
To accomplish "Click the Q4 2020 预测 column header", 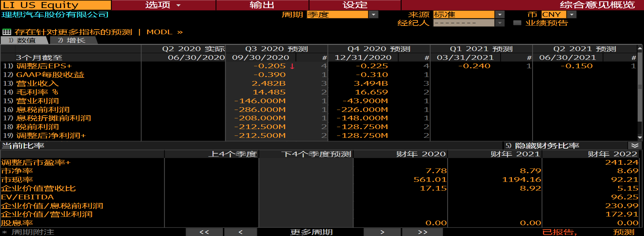I will 379,49.
